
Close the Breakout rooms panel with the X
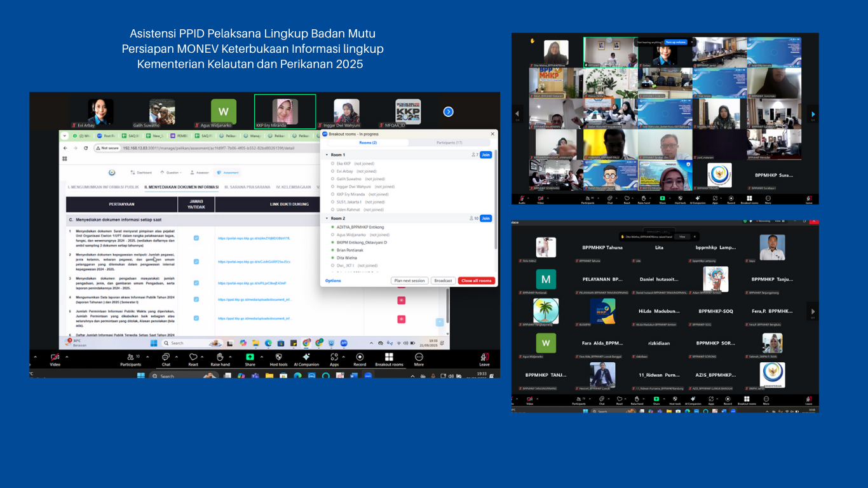point(491,134)
